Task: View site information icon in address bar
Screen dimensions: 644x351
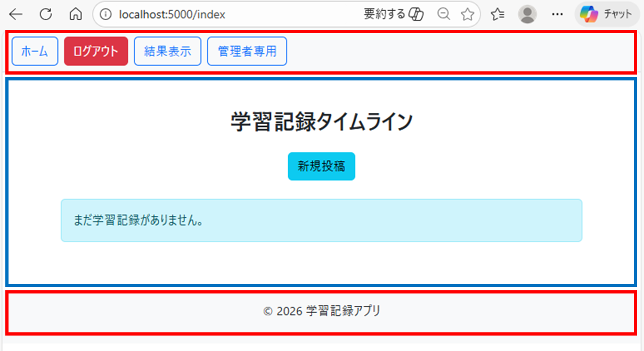Action: pos(105,14)
